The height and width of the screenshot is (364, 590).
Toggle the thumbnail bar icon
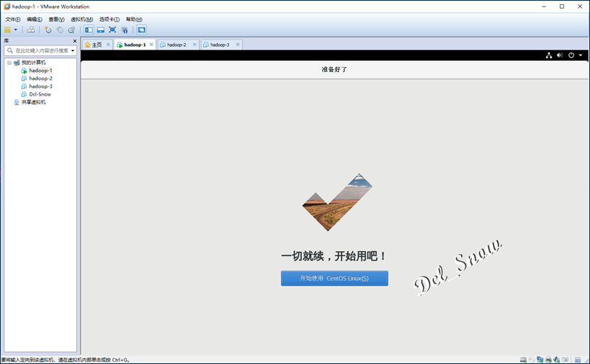coord(101,29)
